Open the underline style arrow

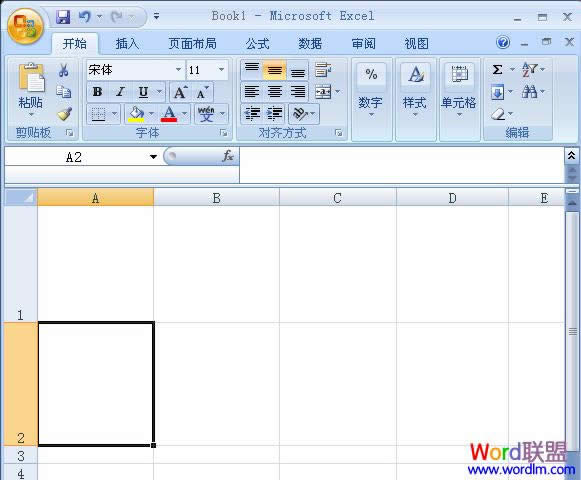tap(159, 92)
